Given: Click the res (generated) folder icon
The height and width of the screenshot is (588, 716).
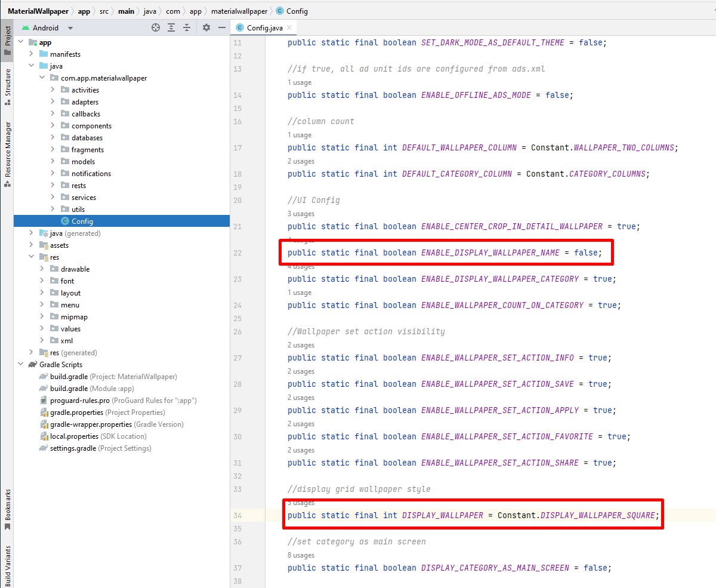Looking at the screenshot, I should click(x=44, y=353).
